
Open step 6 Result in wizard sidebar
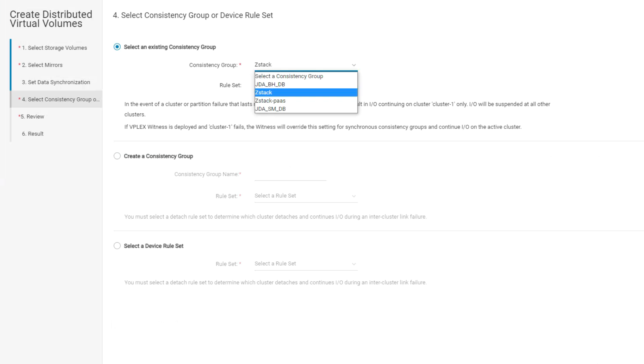click(x=36, y=134)
